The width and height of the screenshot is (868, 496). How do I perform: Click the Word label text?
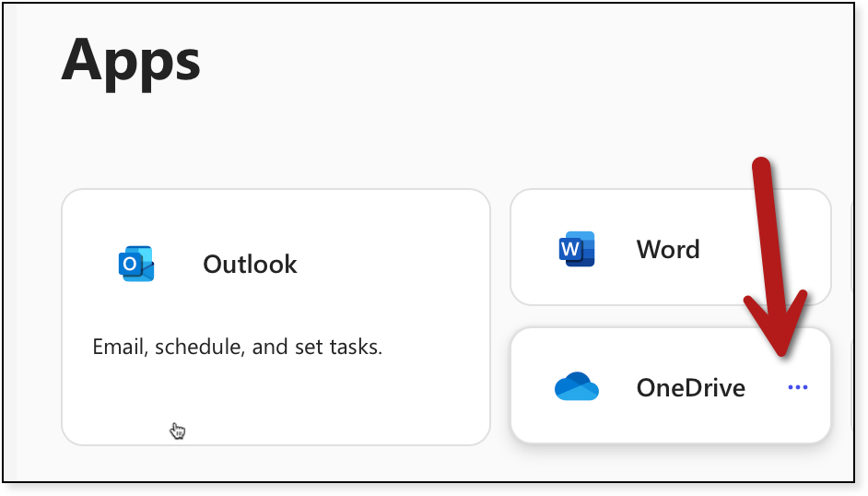pos(668,249)
